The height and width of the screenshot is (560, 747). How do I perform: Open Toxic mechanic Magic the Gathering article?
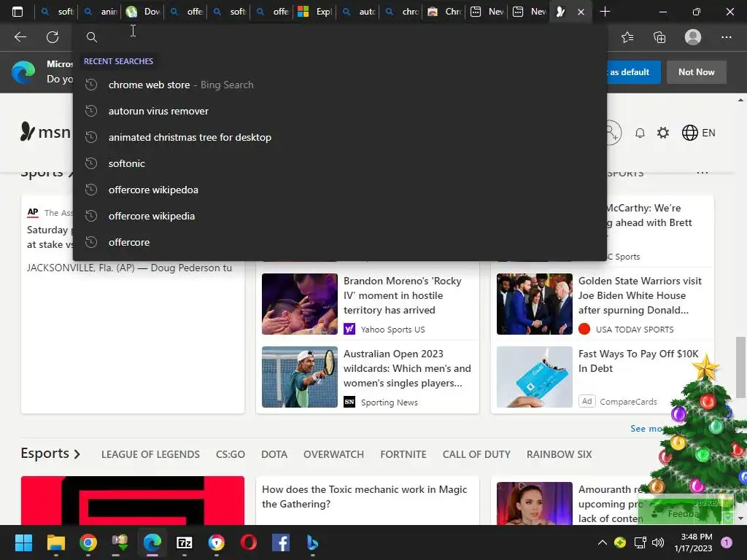[365, 497]
